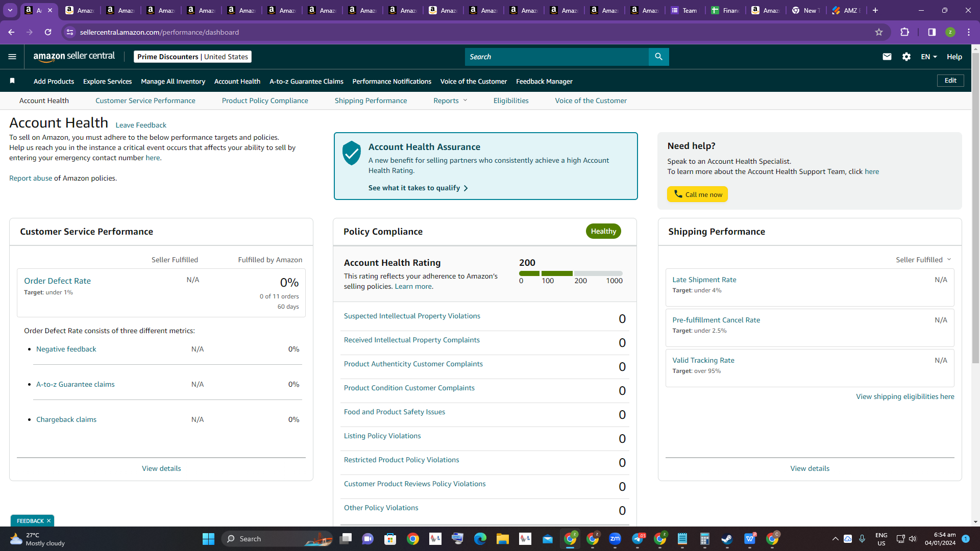The image size is (980, 551).
Task: Open Chrome side panel icon
Action: 932,32
